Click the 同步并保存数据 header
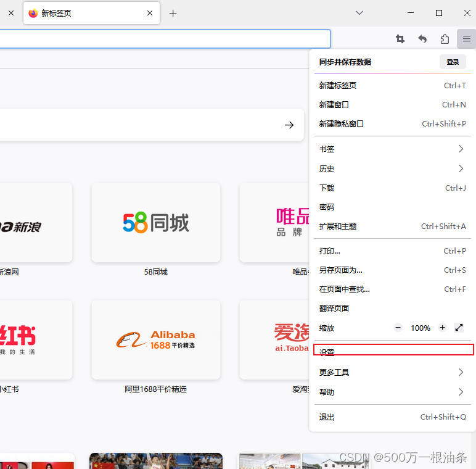This screenshot has width=476, height=469. tap(345, 62)
